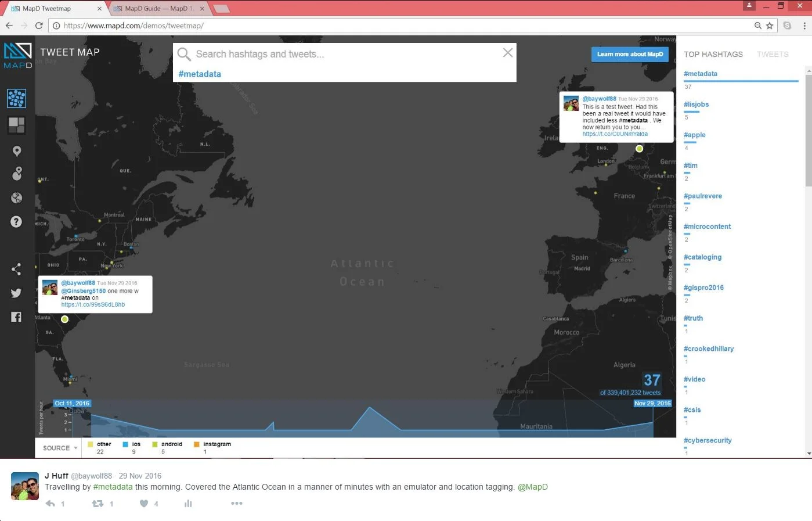
Task: Select the #truth hashtag
Action: pyautogui.click(x=693, y=318)
